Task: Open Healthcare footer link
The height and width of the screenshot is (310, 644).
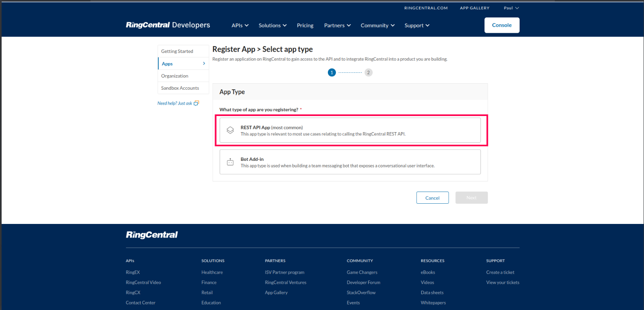Action: coord(212,272)
